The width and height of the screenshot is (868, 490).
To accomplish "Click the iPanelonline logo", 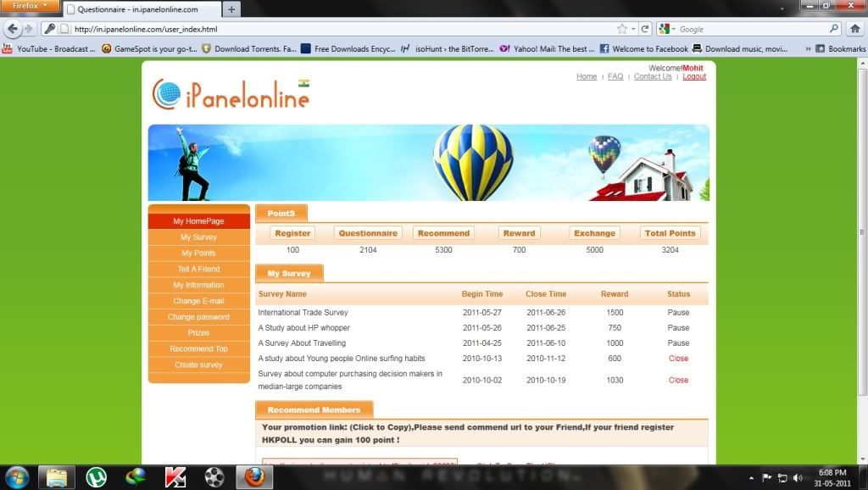I will coord(231,94).
